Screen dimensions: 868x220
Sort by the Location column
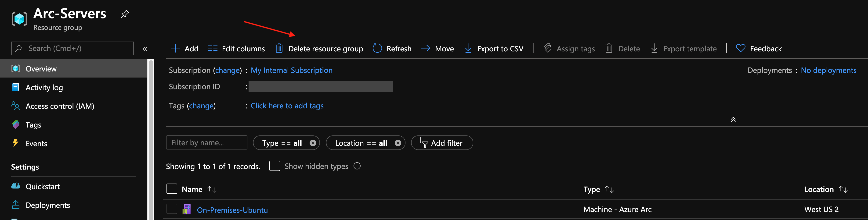coord(826,189)
